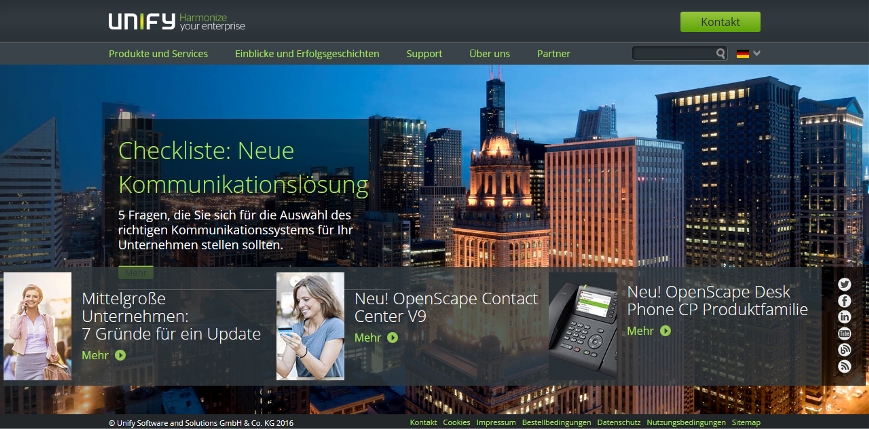This screenshot has height=429, width=869.
Task: Open the Facebook social icon
Action: point(844,301)
